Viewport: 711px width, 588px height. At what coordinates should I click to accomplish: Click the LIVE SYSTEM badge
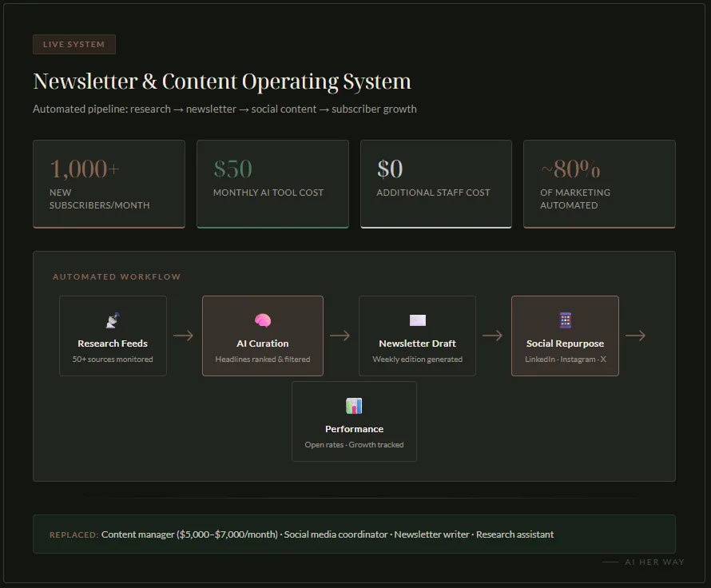point(74,45)
